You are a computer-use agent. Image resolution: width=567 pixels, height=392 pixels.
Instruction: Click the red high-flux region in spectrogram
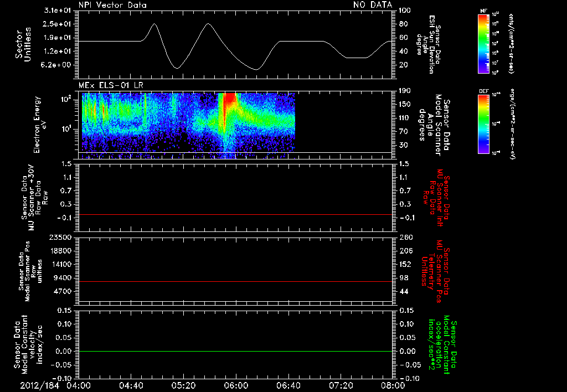230,100
